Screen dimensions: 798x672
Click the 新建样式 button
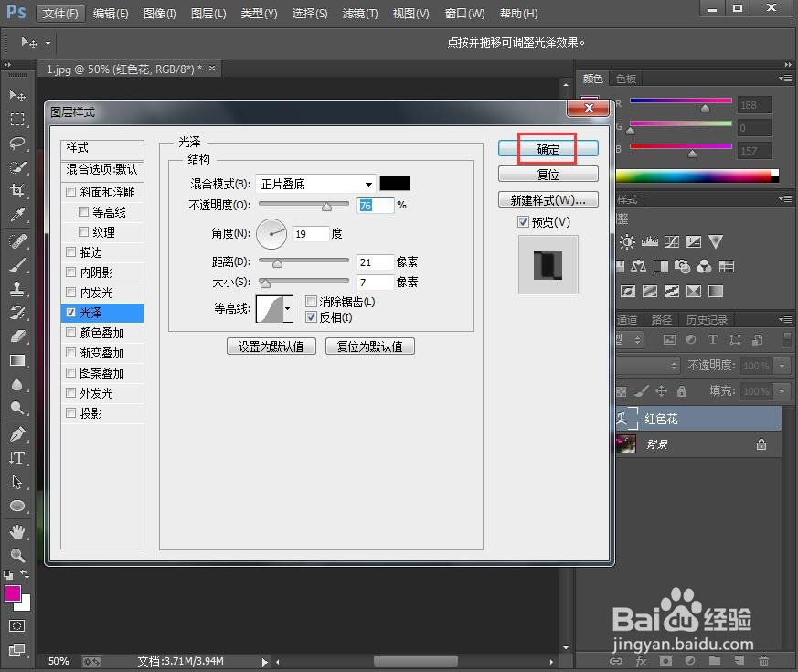(548, 200)
